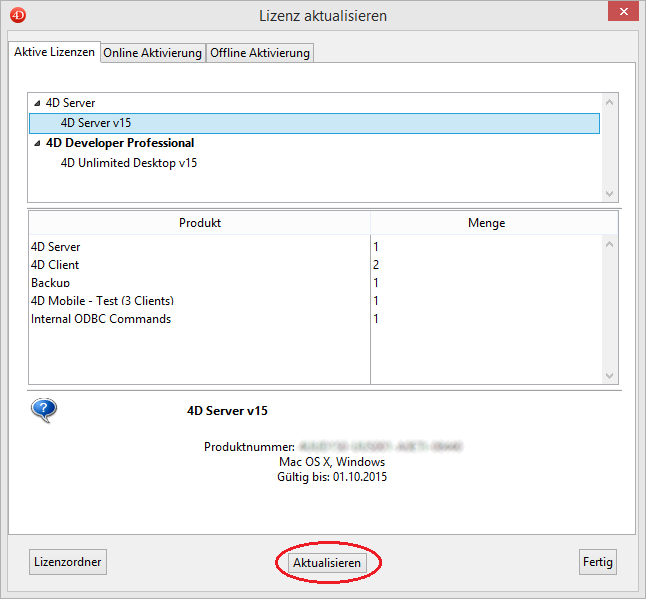Click quantity 2 for 4D Client
The width and height of the screenshot is (646, 599).
point(376,264)
